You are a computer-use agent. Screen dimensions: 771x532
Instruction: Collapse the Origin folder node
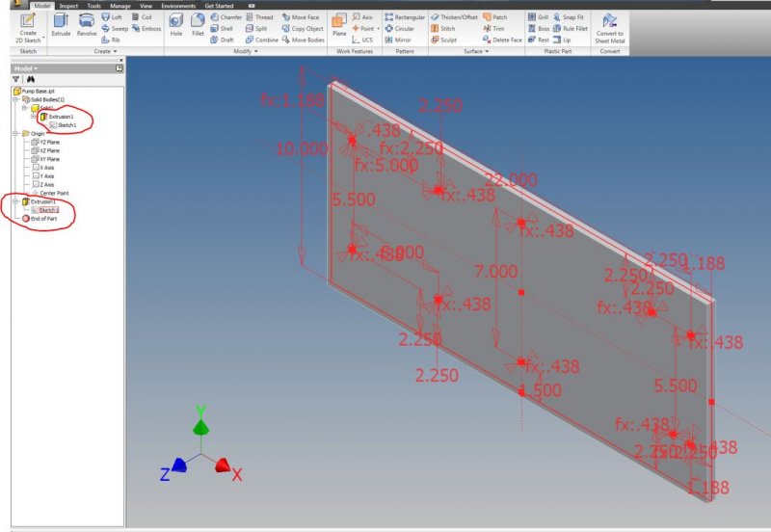[x=15, y=133]
